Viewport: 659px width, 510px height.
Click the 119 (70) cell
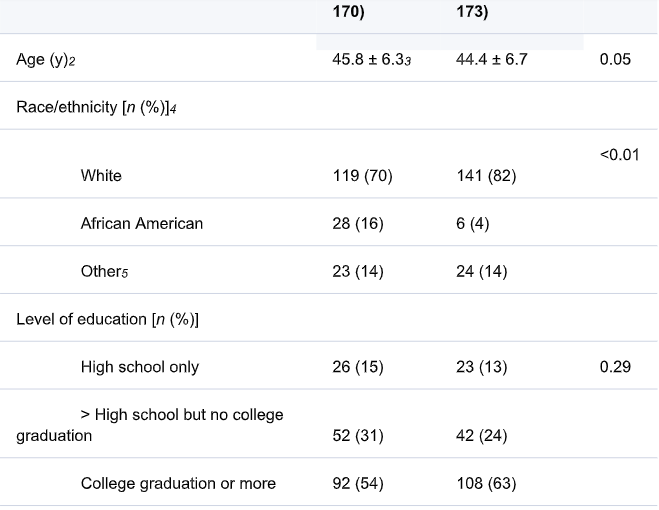pyautogui.click(x=362, y=176)
